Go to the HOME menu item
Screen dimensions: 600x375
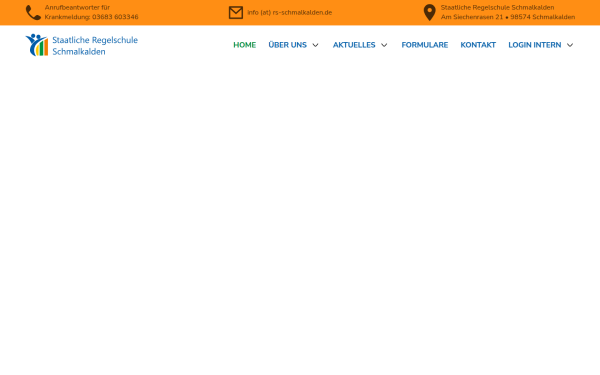(245, 45)
